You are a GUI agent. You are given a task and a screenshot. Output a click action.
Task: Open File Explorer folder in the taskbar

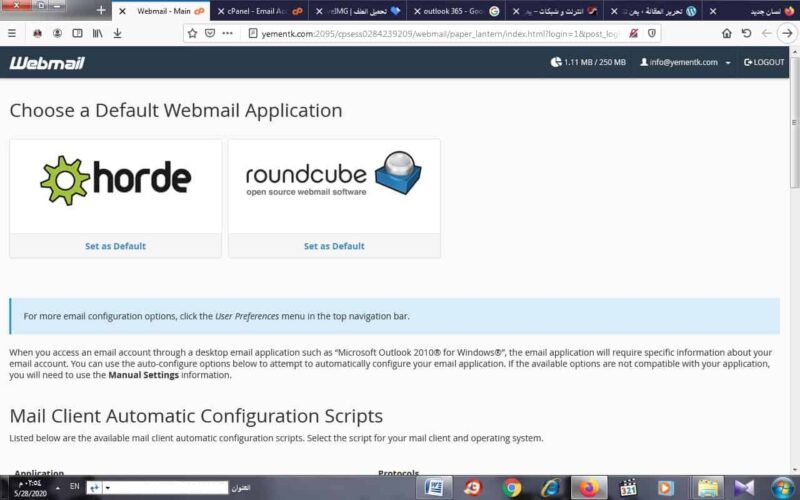coord(707,488)
